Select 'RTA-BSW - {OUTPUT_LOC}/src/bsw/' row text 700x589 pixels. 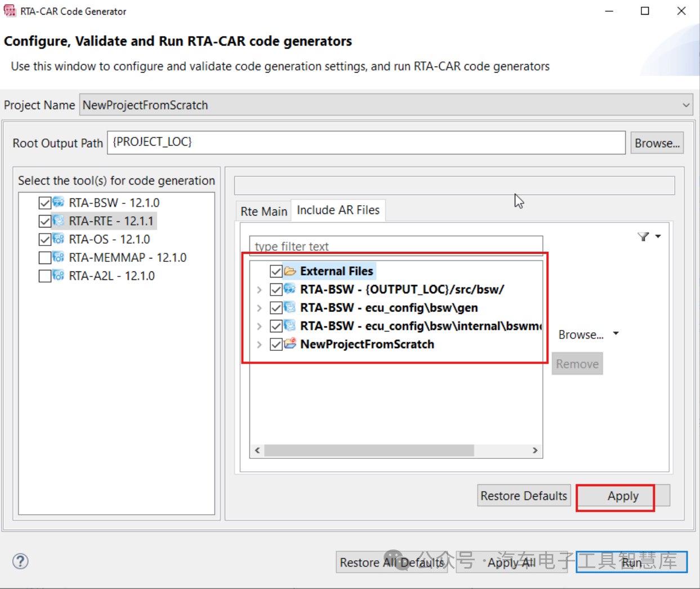[x=402, y=289]
